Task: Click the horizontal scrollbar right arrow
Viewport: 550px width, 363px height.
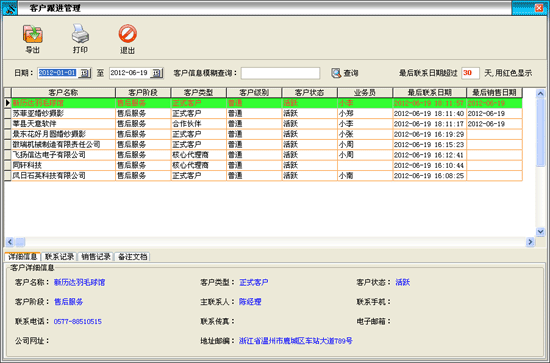Action: point(530,242)
